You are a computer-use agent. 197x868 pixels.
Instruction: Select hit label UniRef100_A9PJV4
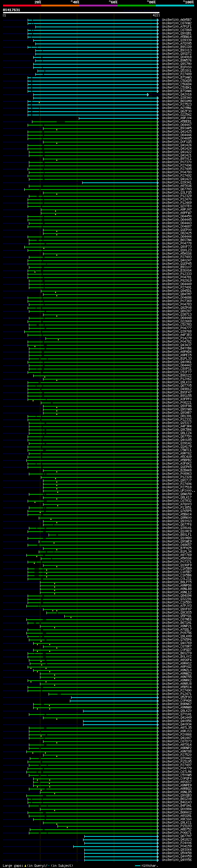coord(176,118)
